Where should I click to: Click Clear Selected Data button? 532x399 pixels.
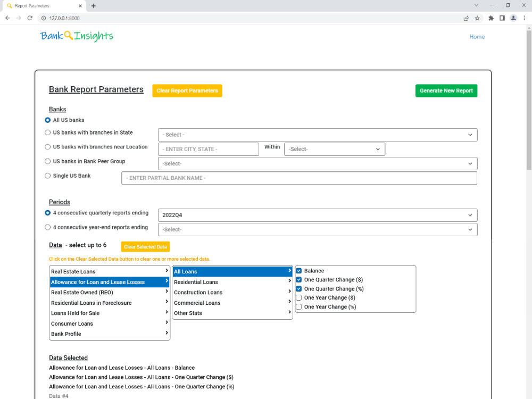[145, 247]
